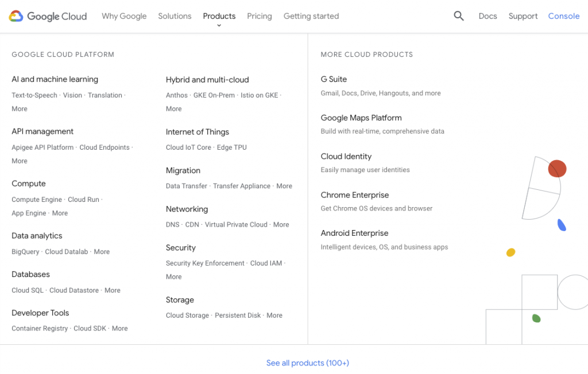This screenshot has width=588, height=374.
Task: Show More under Data analytics
Action: [x=102, y=251]
